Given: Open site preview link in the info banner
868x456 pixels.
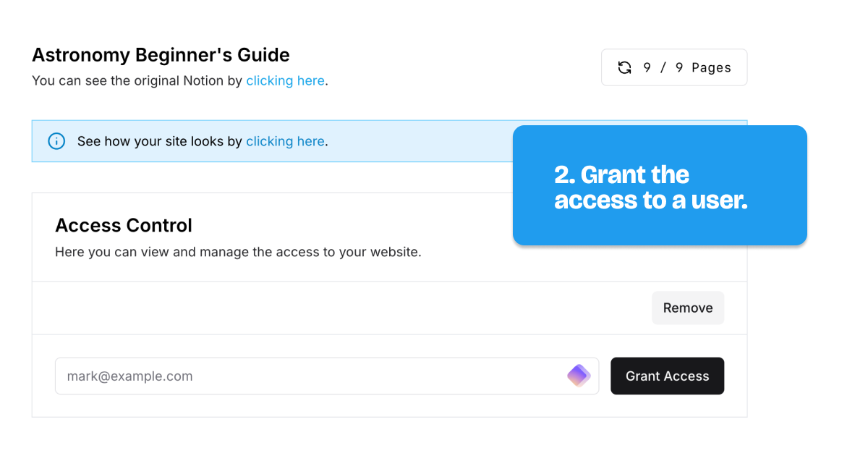Looking at the screenshot, I should point(285,141).
